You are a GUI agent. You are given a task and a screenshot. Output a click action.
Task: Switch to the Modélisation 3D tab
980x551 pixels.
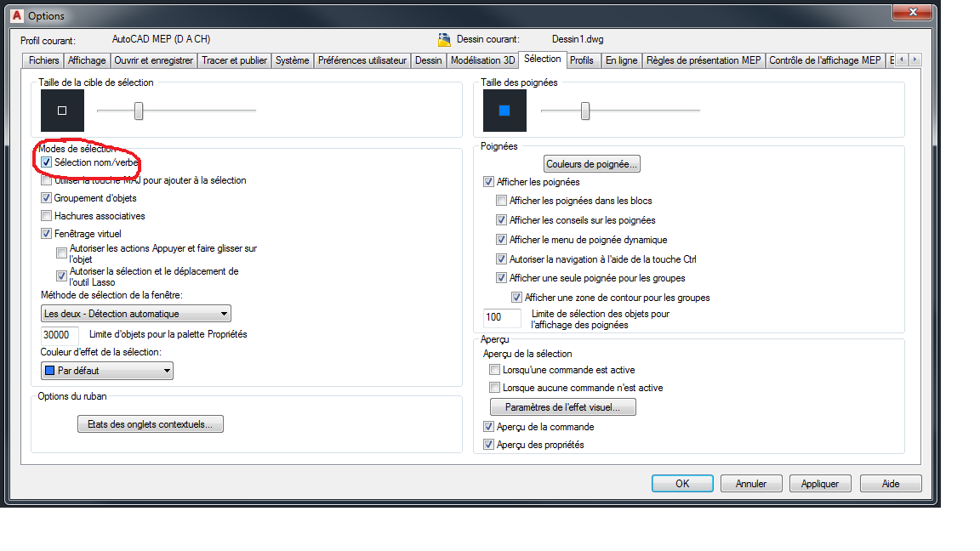(x=482, y=60)
